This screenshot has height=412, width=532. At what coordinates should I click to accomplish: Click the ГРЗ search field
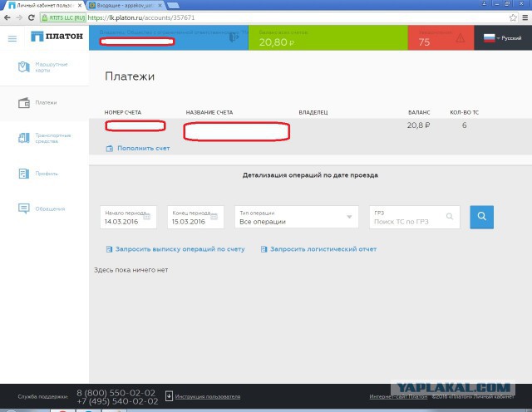(414, 218)
